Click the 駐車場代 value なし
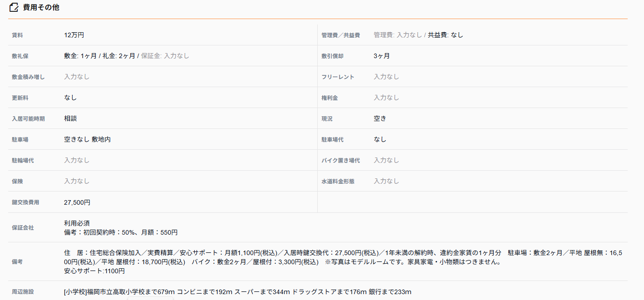This screenshot has width=644, height=300. click(380, 139)
